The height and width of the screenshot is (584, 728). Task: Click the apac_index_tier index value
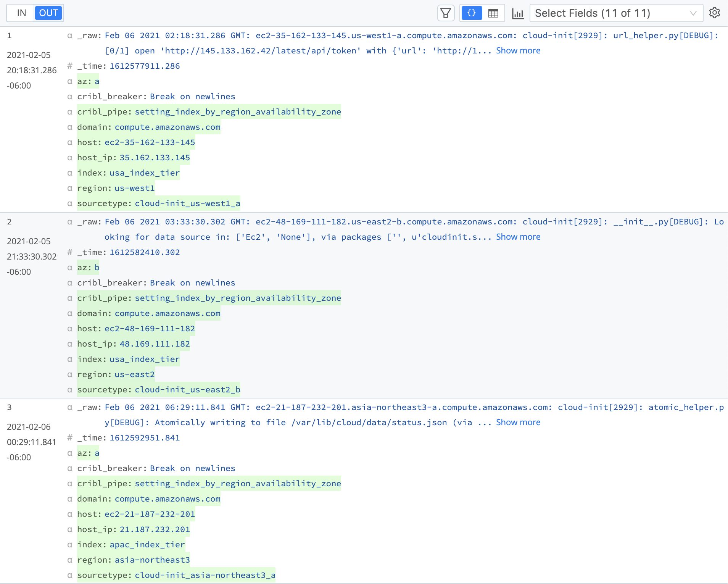click(x=147, y=545)
